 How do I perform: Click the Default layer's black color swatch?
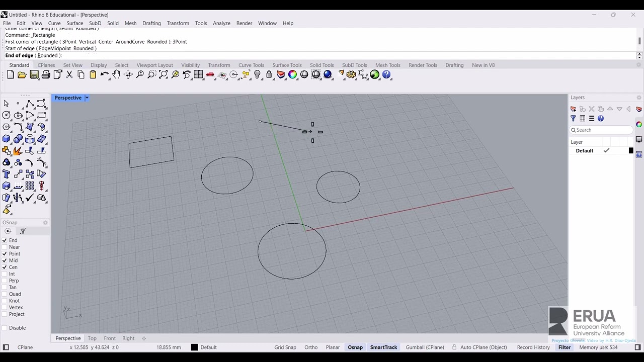tap(631, 151)
